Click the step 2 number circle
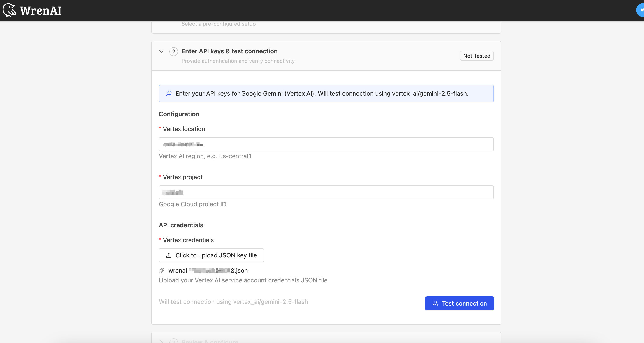This screenshot has height=343, width=644. 173,51
